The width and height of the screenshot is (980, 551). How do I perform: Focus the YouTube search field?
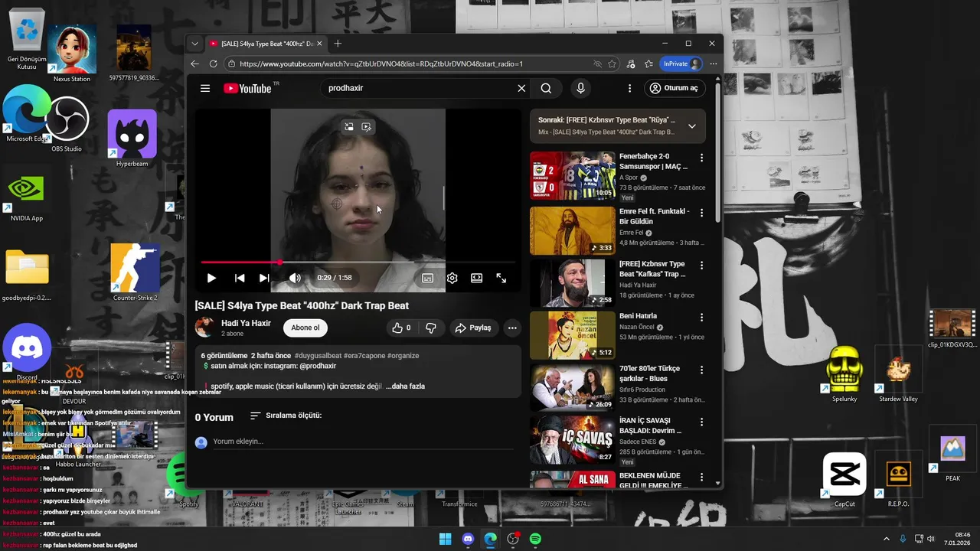pos(420,88)
